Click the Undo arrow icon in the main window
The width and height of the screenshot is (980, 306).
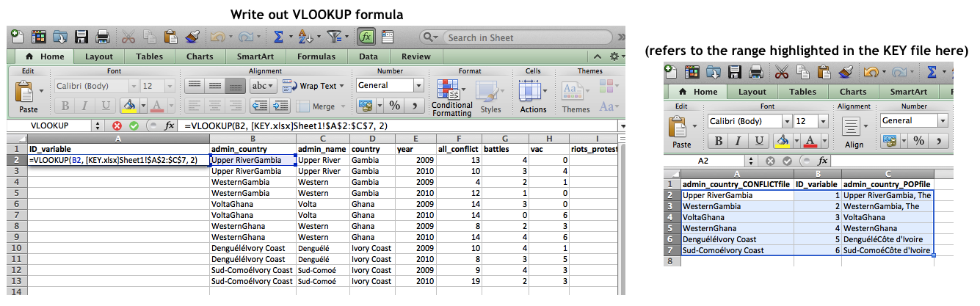(217, 37)
